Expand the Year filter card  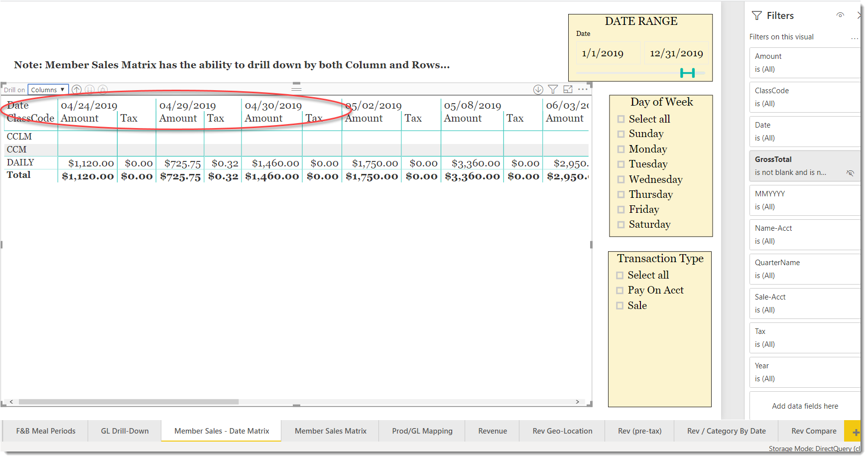tap(805, 372)
